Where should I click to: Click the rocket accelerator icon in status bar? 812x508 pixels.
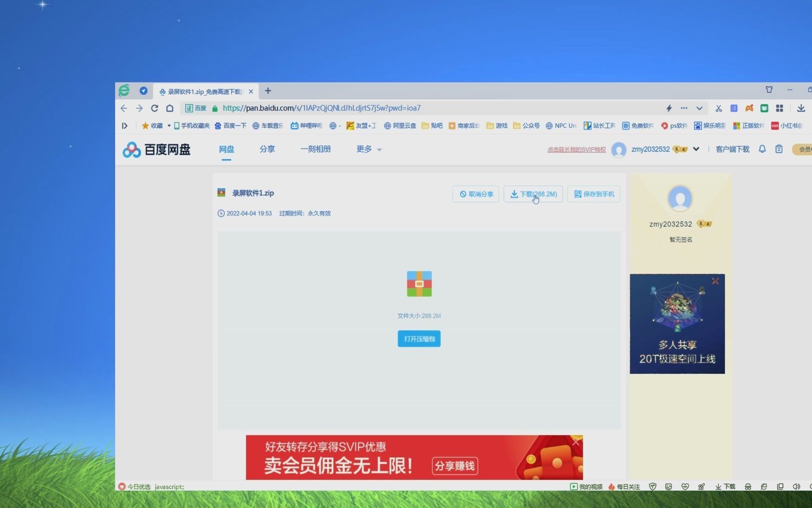[702, 487]
